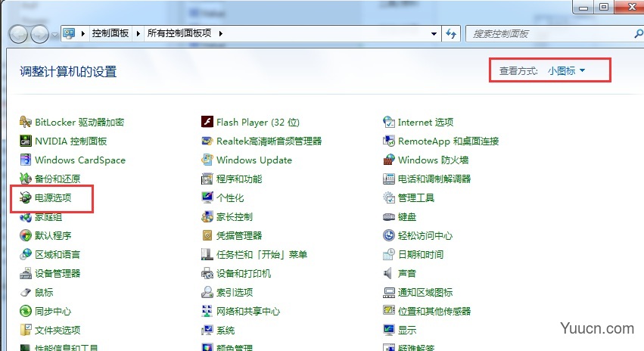Image resolution: width=644 pixels, height=351 pixels.
Task: Click the 程序和功能 icon
Action: (207, 179)
